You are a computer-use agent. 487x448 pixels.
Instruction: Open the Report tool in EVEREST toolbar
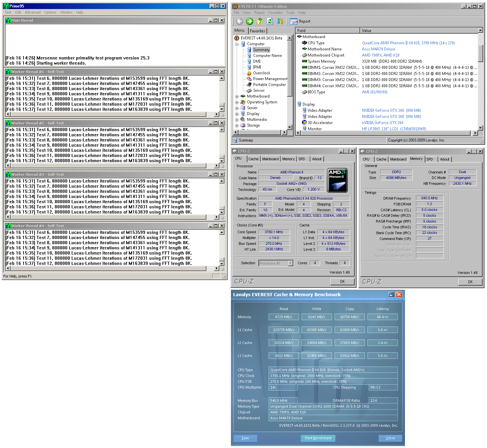300,21
